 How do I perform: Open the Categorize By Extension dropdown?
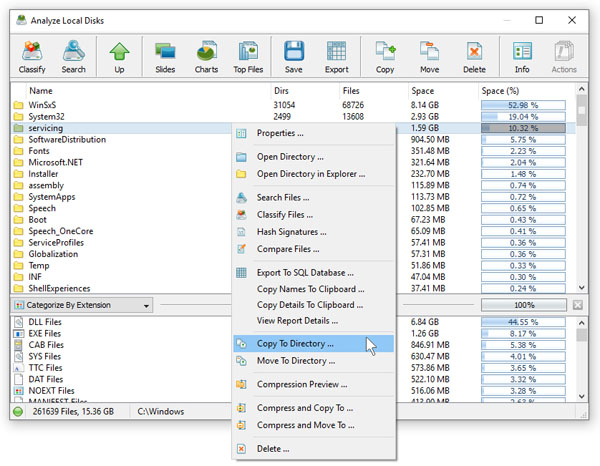82,305
